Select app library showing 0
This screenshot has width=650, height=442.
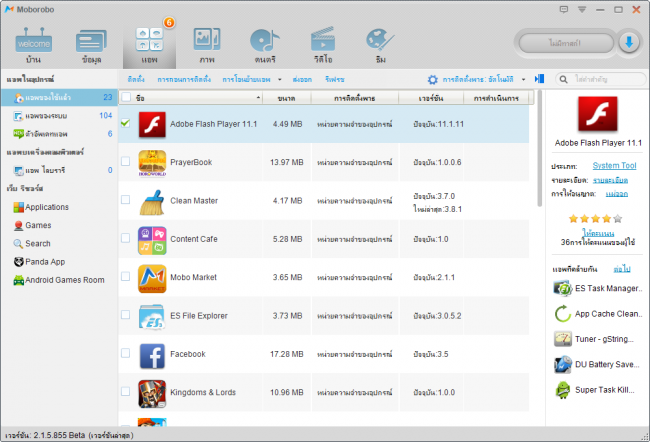(59, 170)
